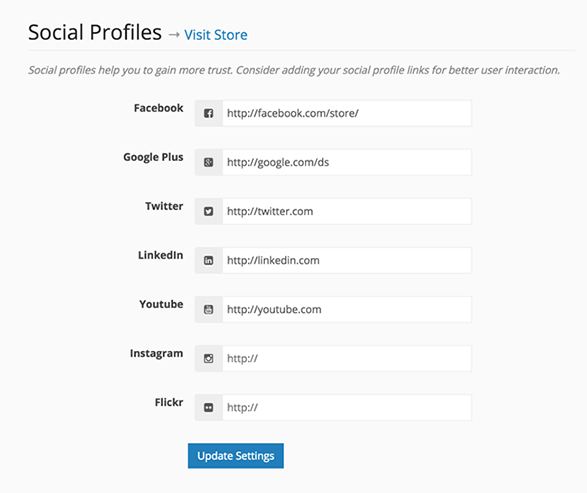Screen dimensions: 587x493
Task: Click the Social Profiles heading
Action: 95,32
